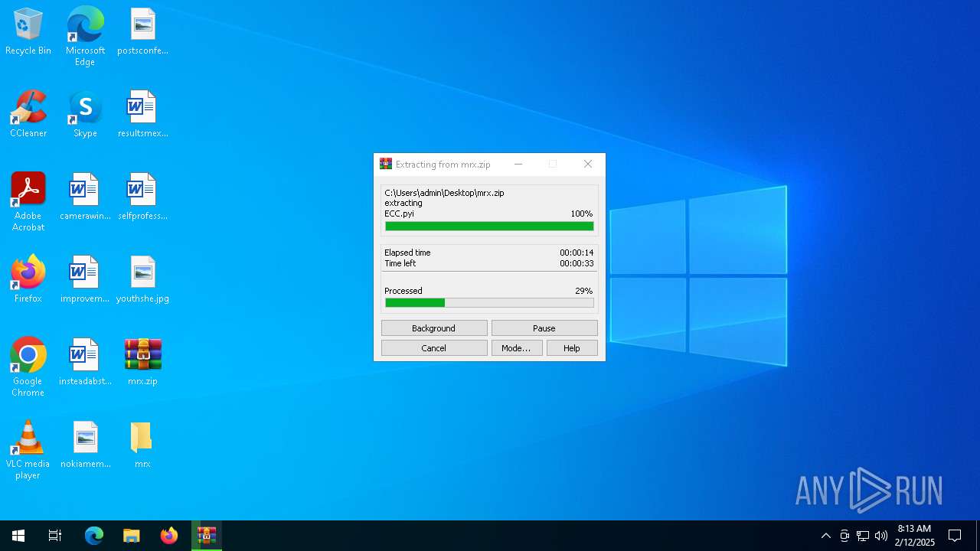Click the Processed 29% value

coord(584,291)
